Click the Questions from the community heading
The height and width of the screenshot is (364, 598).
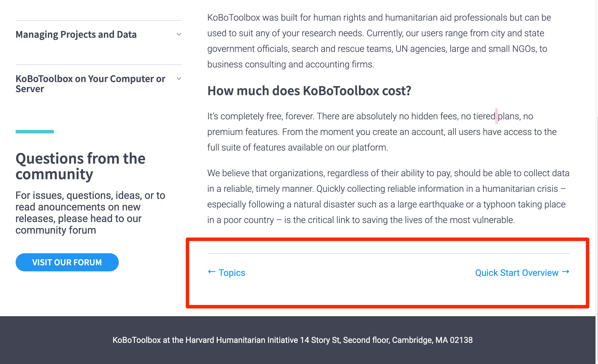tap(80, 166)
